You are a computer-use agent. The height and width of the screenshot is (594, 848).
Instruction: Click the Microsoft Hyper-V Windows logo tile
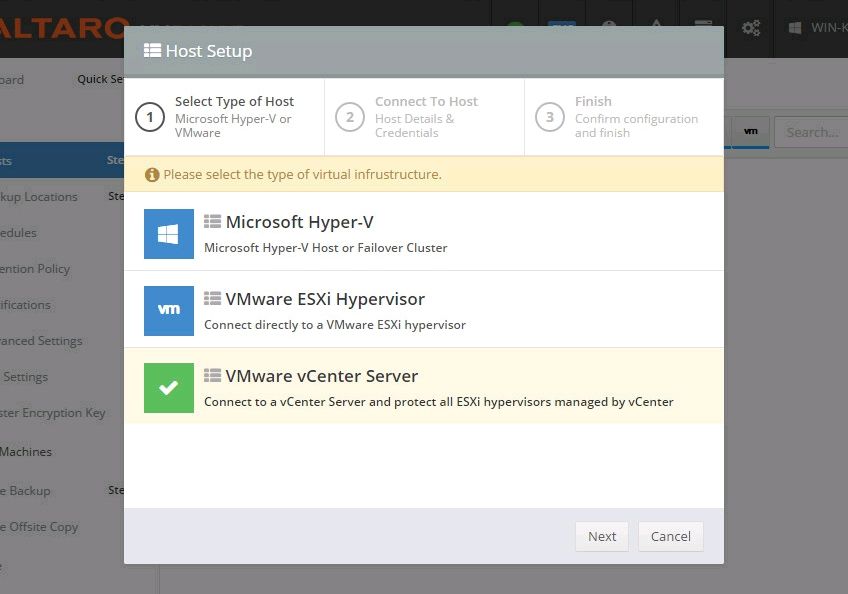[x=169, y=234]
